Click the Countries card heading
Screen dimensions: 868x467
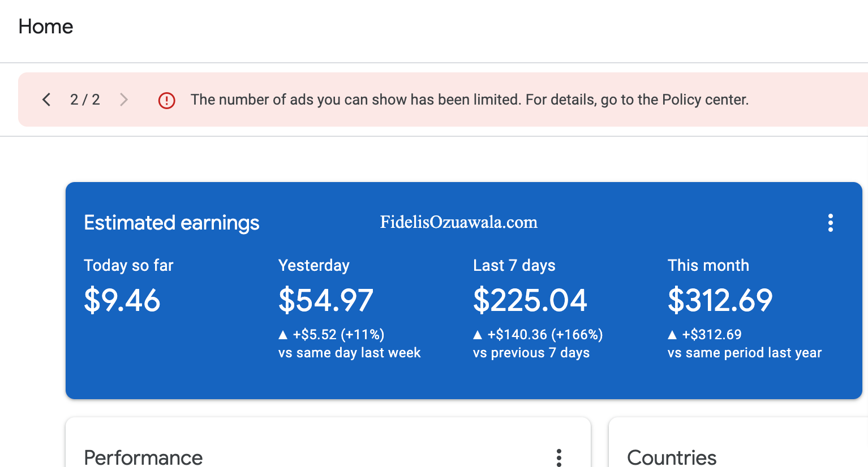coord(672,457)
